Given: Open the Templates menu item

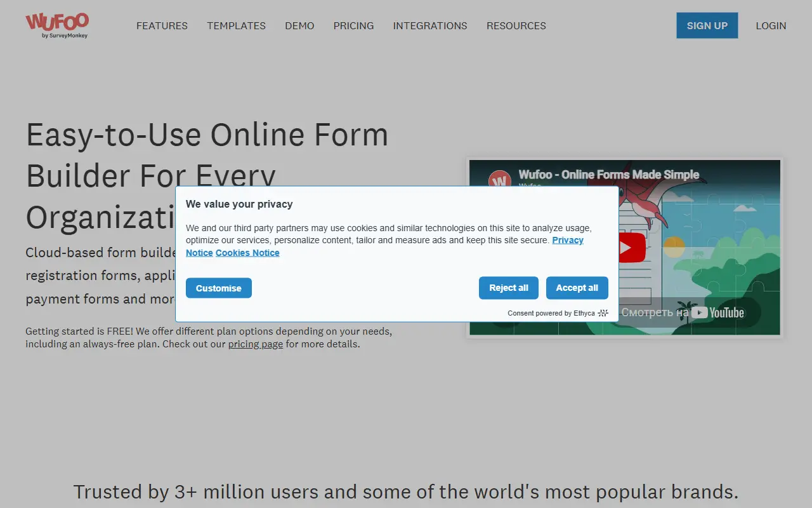Looking at the screenshot, I should coord(236,26).
